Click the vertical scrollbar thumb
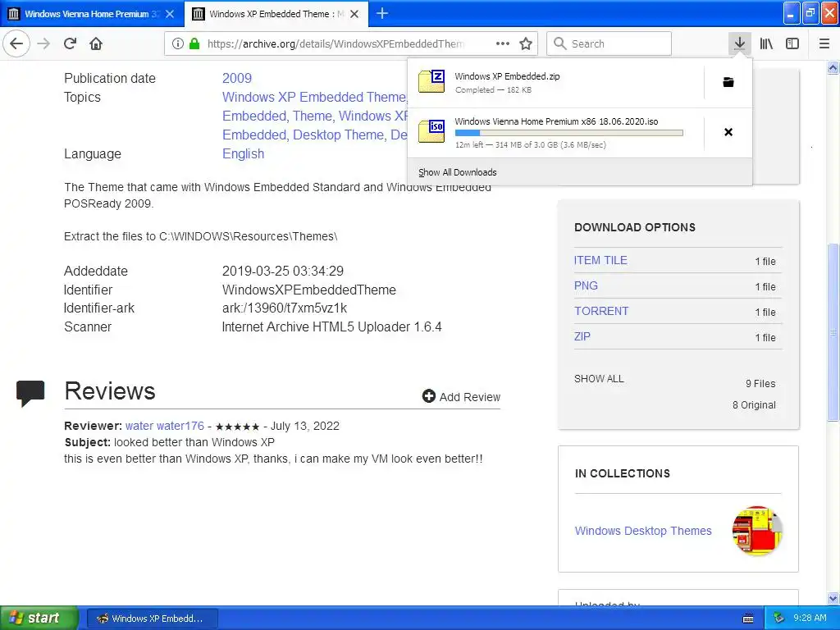840x630 pixels. pyautogui.click(x=833, y=332)
